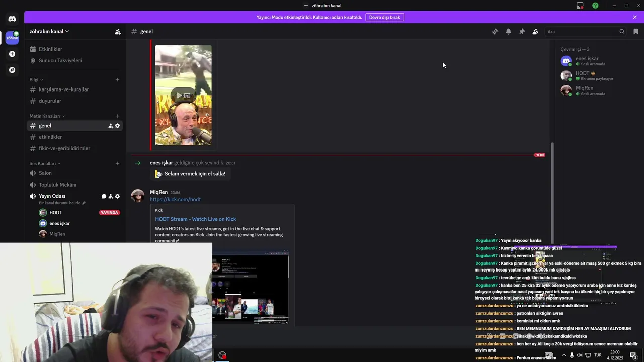Viewport: 644px width, 362px height.
Task: Create channel in Ses Kanalları
Action: (x=117, y=163)
